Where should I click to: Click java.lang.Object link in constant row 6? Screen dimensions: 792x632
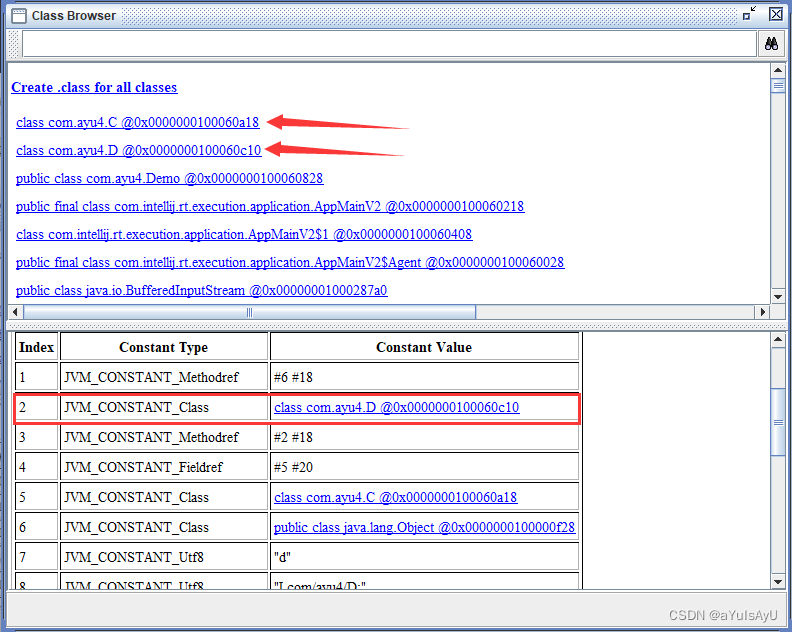click(424, 527)
